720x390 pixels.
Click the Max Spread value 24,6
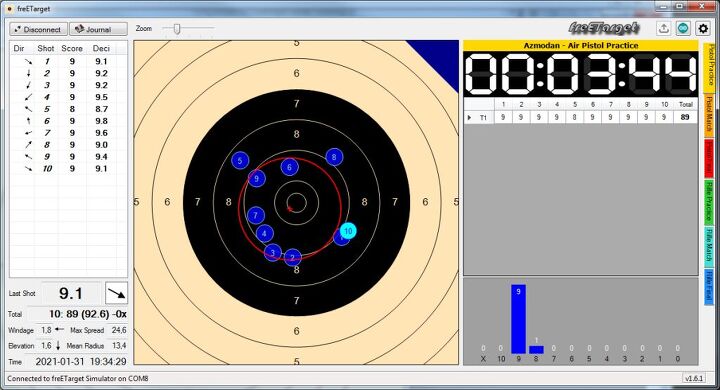pyautogui.click(x=119, y=330)
